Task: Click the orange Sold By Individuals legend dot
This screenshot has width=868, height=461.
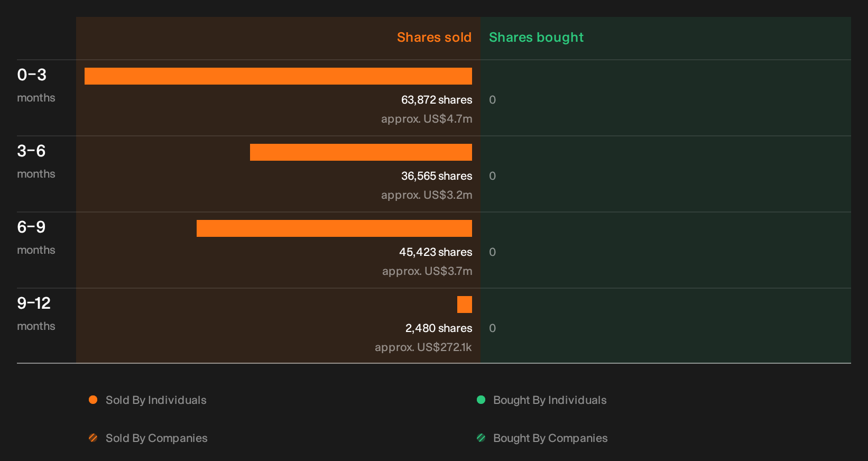Action: (93, 400)
